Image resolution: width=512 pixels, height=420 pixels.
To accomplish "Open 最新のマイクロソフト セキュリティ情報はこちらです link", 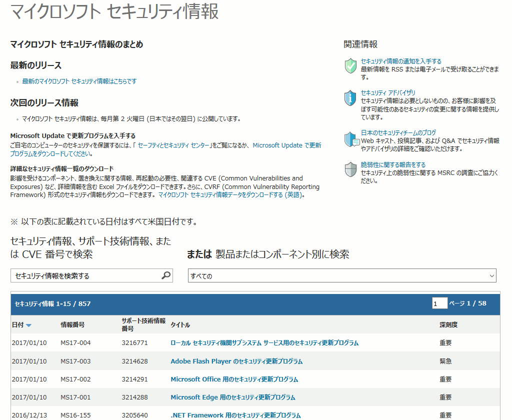I will click(x=79, y=81).
